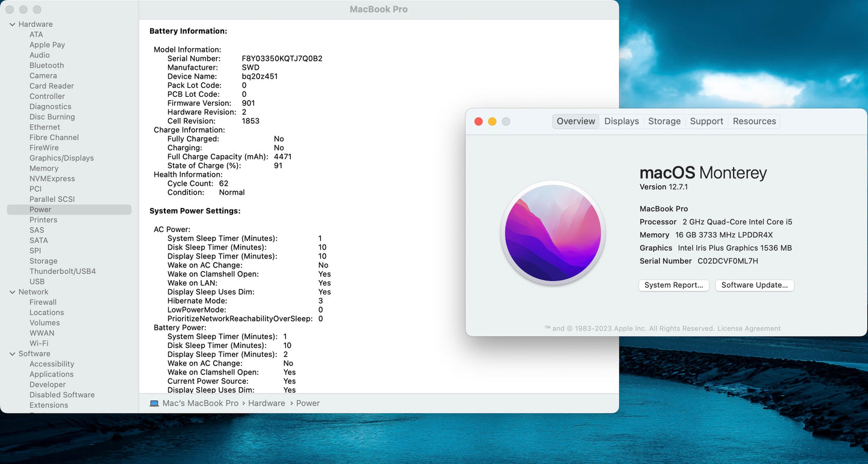Select SAS in the sidebar

click(37, 230)
